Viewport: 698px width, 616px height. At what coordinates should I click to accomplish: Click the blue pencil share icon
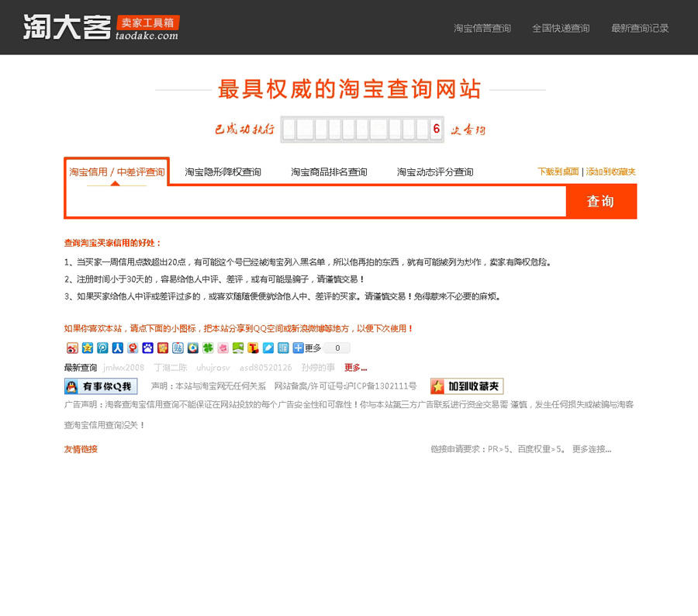pos(268,348)
